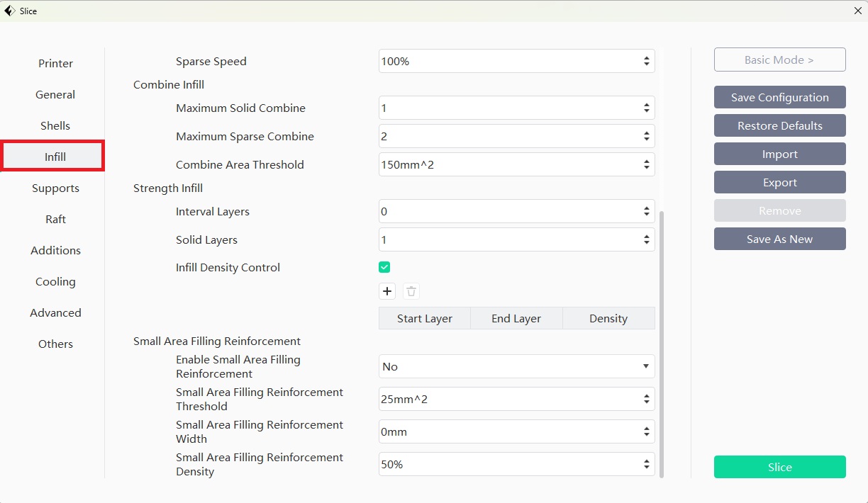Screen dimensions: 868x503
Task: Switch to Basic Mode
Action: 779,60
